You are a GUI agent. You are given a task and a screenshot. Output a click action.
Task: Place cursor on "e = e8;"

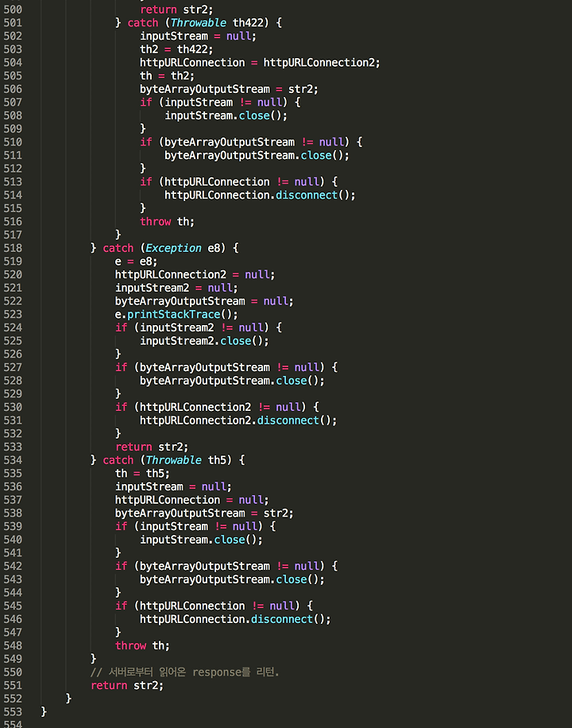(136, 261)
